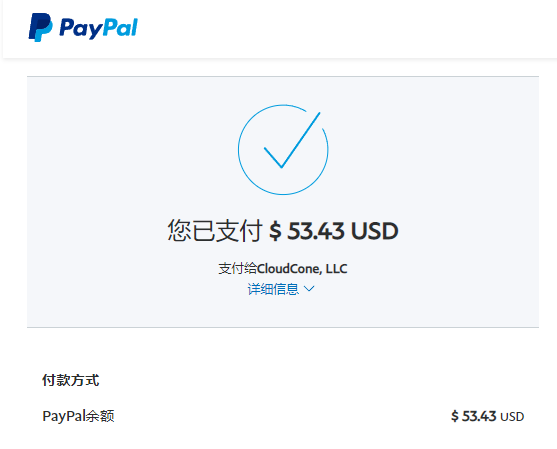Select the 53.43 number in the large heading
Screen dimensions: 557x449
(x=316, y=231)
